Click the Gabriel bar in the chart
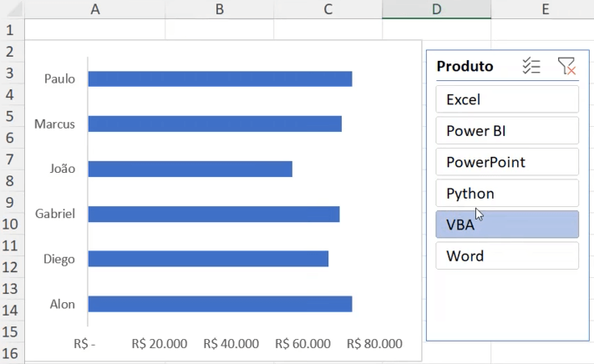 tap(214, 215)
